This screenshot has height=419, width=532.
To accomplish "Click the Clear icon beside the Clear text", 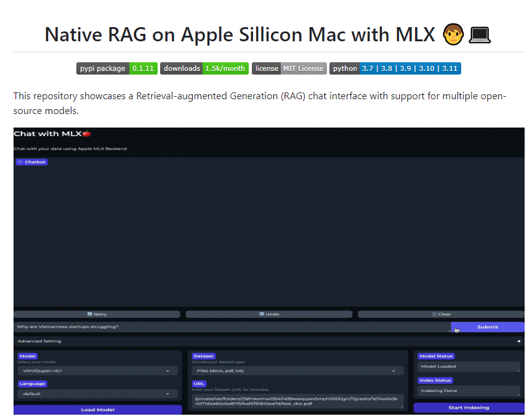I will click(434, 314).
